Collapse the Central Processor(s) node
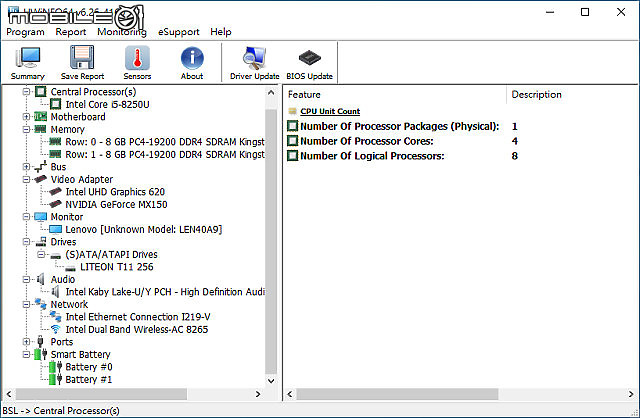This screenshot has width=640, height=418. coord(26,91)
